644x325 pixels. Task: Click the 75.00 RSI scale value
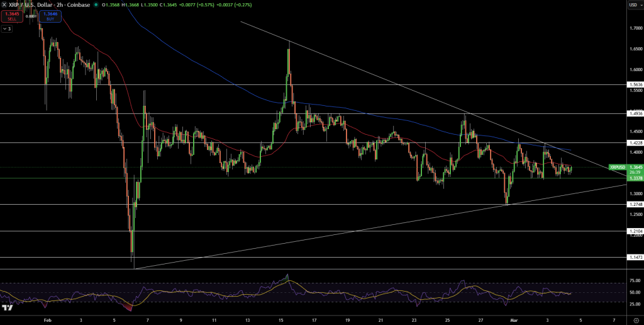(x=635, y=281)
